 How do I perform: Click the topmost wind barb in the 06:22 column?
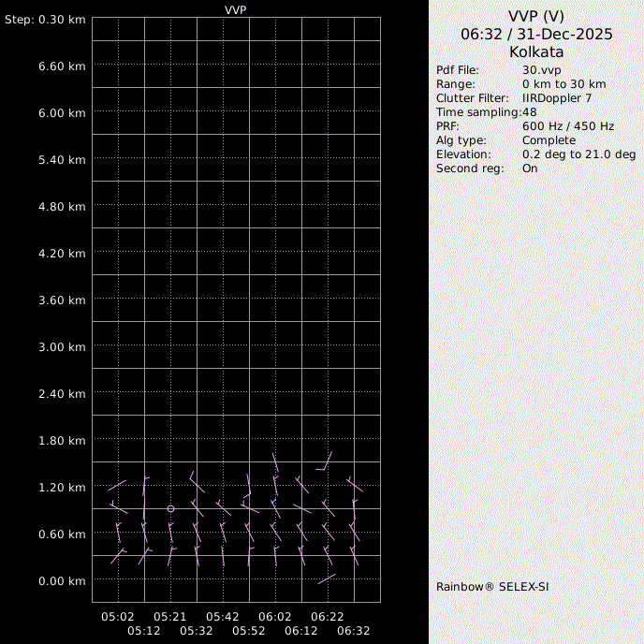pos(325,461)
